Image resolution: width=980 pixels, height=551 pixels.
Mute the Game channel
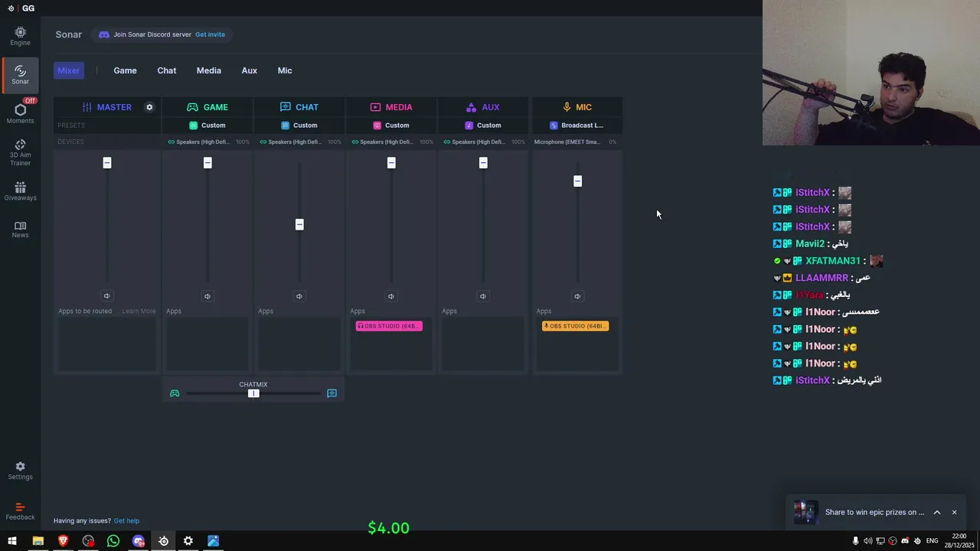(207, 296)
